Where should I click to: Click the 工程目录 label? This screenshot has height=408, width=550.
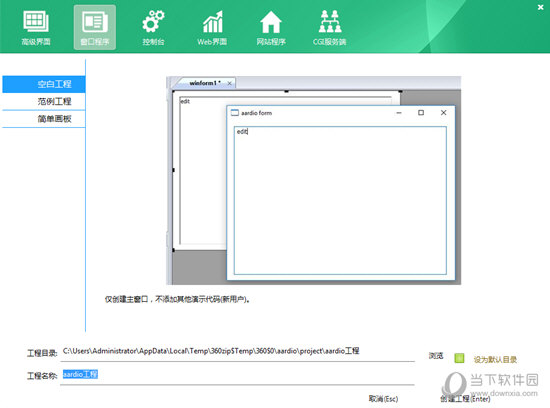[42, 353]
